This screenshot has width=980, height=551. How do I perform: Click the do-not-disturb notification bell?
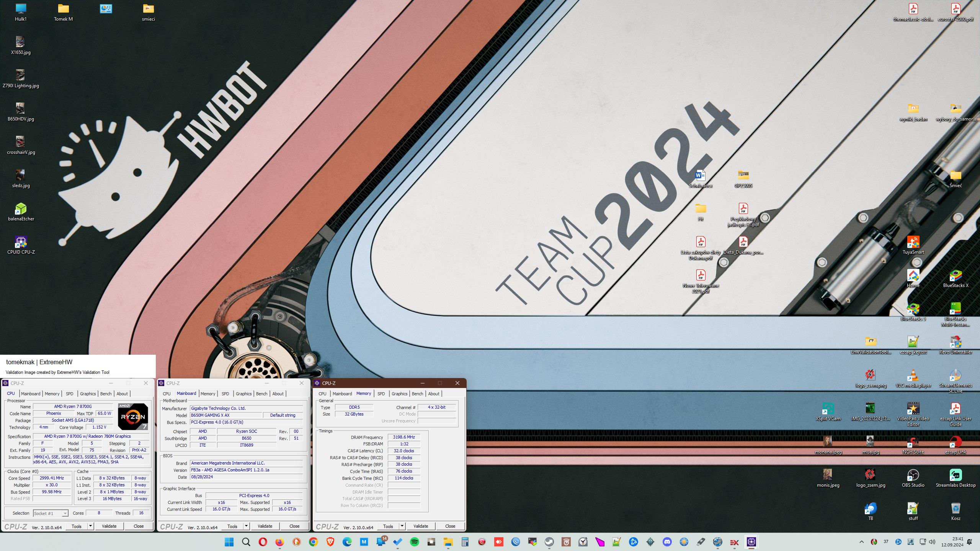tap(970, 542)
